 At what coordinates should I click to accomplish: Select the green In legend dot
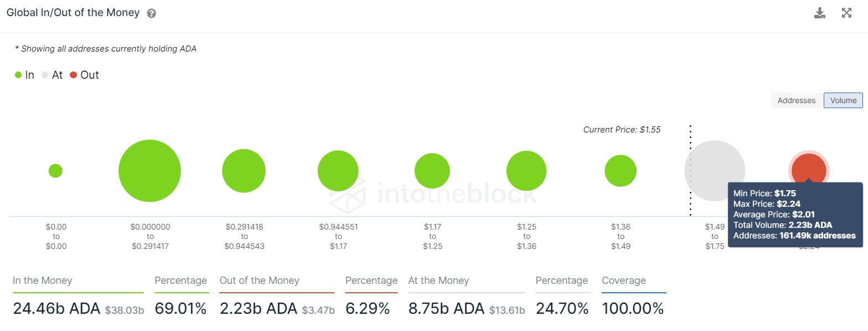point(18,74)
